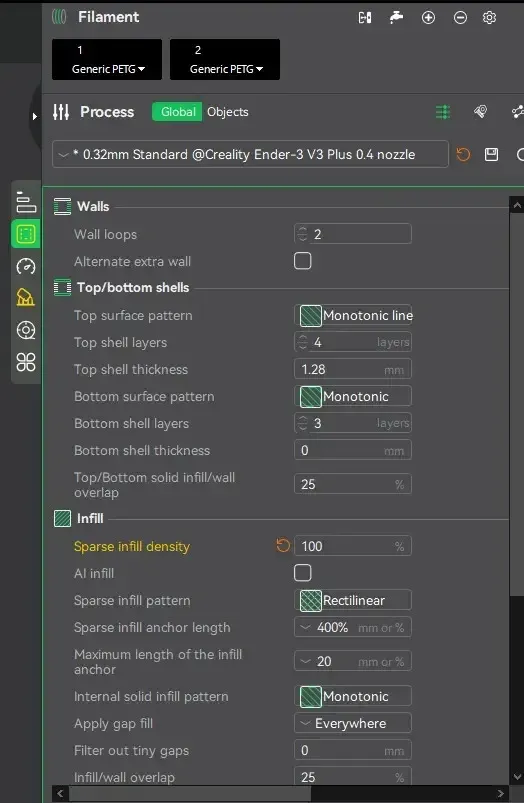The width and height of the screenshot is (524, 803).
Task: Remove a filament with the minus icon
Action: (460, 18)
